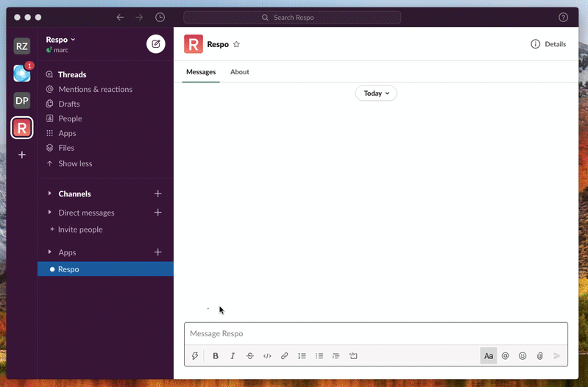The height and width of the screenshot is (387, 588).
Task: Switch to the DP workspace
Action: pyautogui.click(x=22, y=101)
